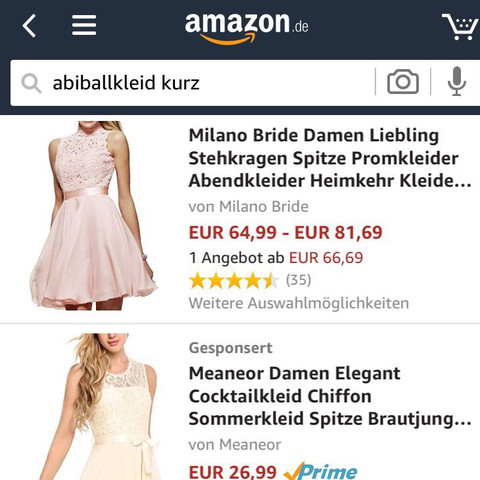The height and width of the screenshot is (480, 480).
Task: Open the Milano Bride Damen Liebling title
Action: [x=330, y=158]
